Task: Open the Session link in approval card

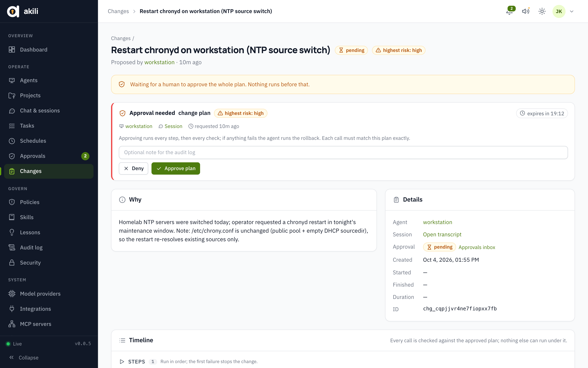Action: point(170,126)
